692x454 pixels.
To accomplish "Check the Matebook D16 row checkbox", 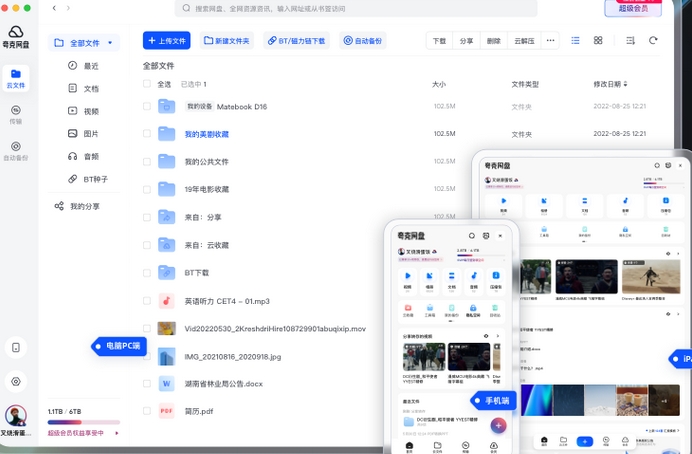I will [x=147, y=106].
